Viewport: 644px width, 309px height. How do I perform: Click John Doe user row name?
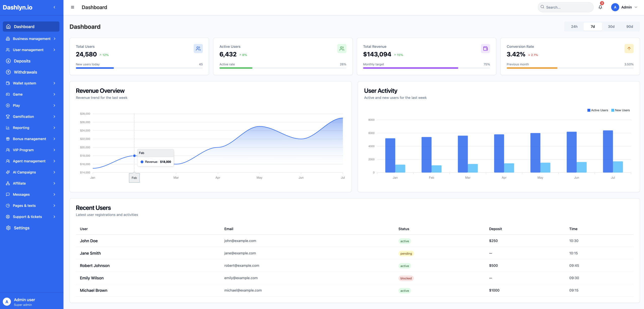(89, 241)
